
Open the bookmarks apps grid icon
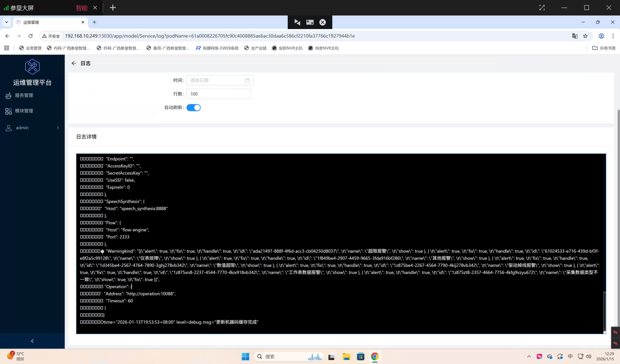[x=6, y=48]
